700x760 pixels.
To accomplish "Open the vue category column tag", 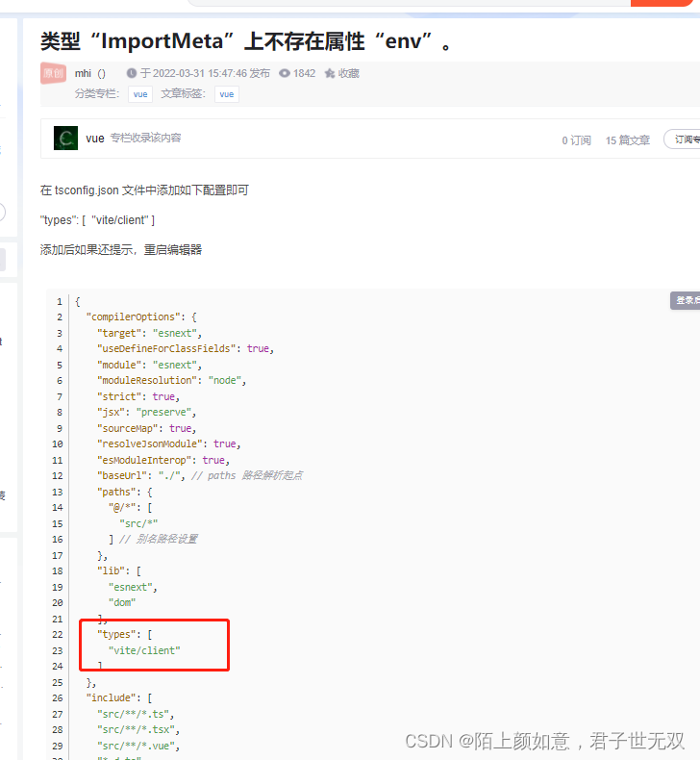I will (x=140, y=94).
